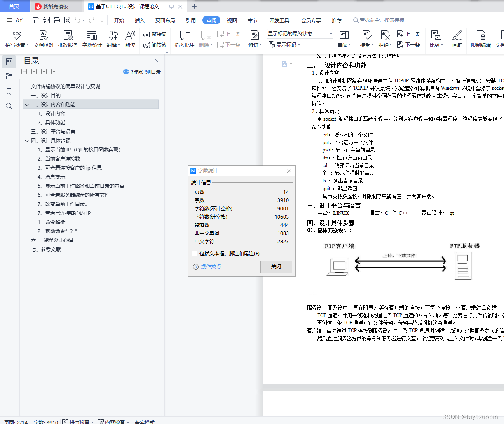Open document search in the sidebar

click(x=9, y=106)
